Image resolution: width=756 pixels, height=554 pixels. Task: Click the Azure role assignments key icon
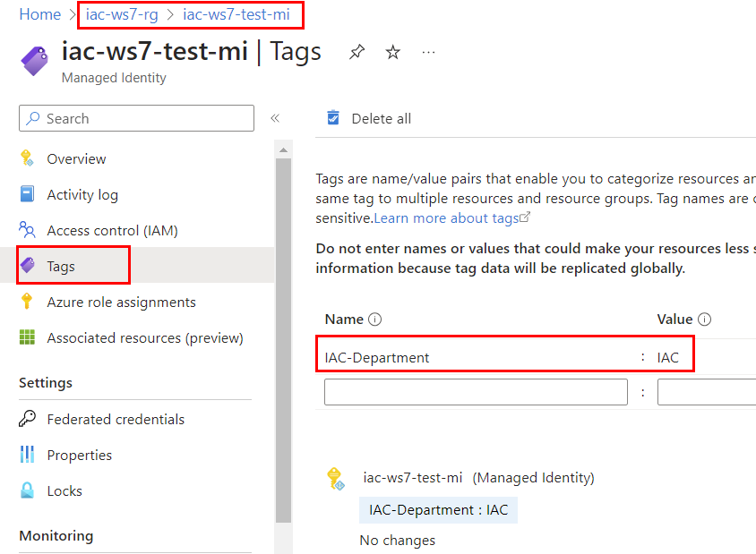pos(28,303)
